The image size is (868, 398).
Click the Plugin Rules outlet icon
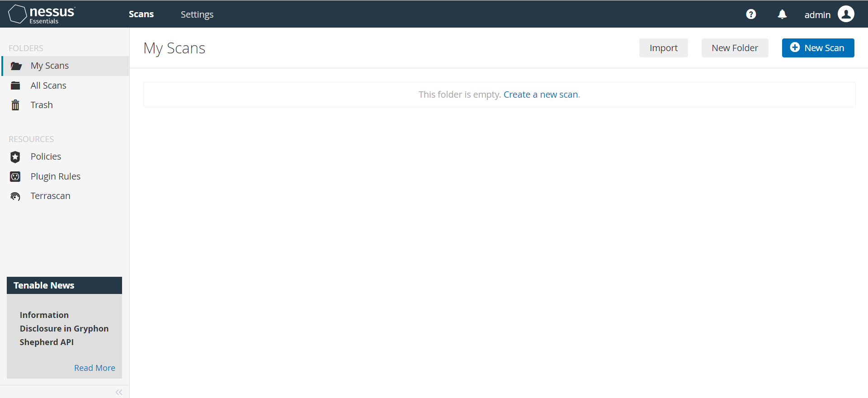[15, 176]
